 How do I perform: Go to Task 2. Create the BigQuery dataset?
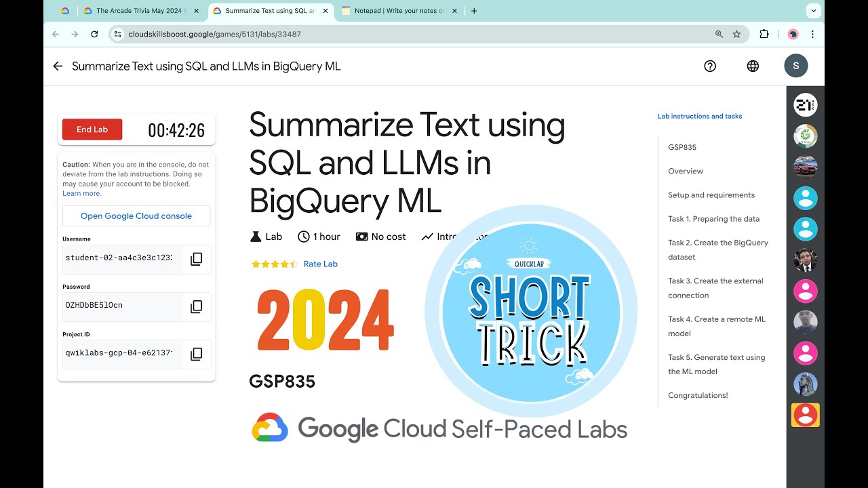coord(718,250)
